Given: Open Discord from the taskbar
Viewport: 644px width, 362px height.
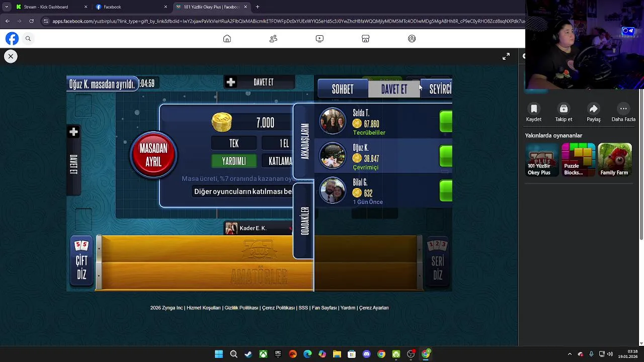Looking at the screenshot, I should click(366, 354).
